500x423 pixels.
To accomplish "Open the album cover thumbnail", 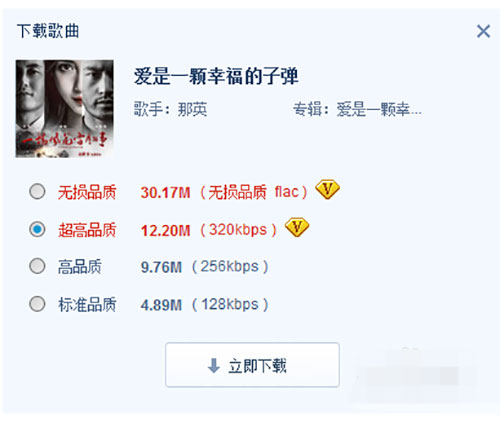I will [x=65, y=109].
